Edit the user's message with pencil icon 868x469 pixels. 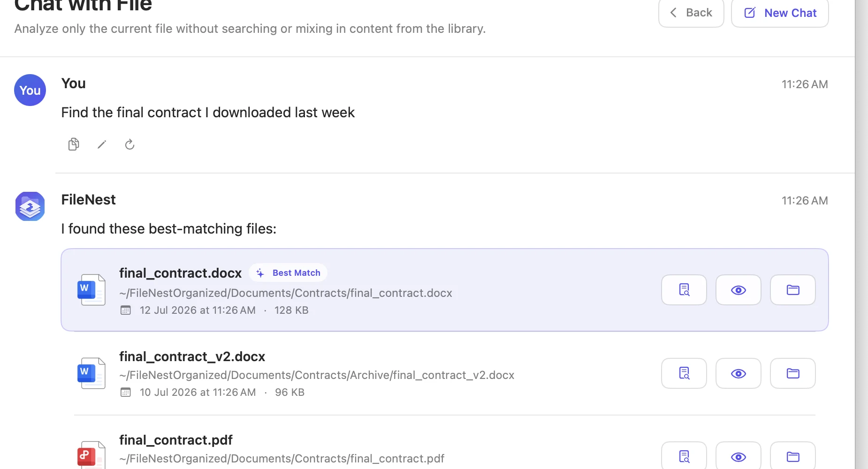[102, 144]
